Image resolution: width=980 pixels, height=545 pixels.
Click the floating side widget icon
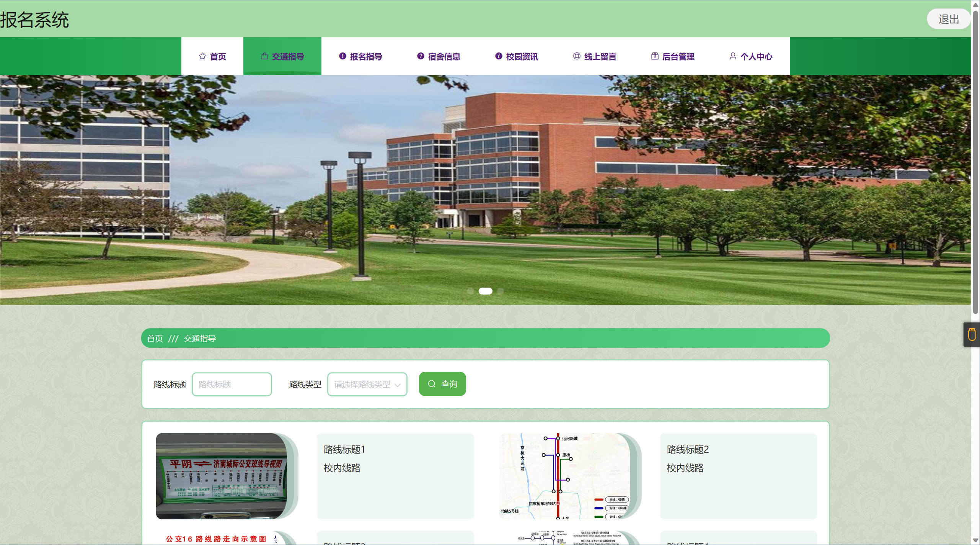pos(972,334)
